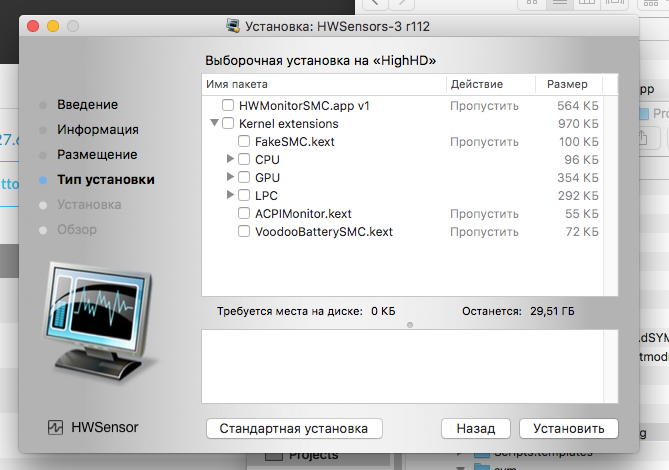Viewport: 669px width, 470px height.
Task: Select the Тип установки step
Action: [106, 180]
